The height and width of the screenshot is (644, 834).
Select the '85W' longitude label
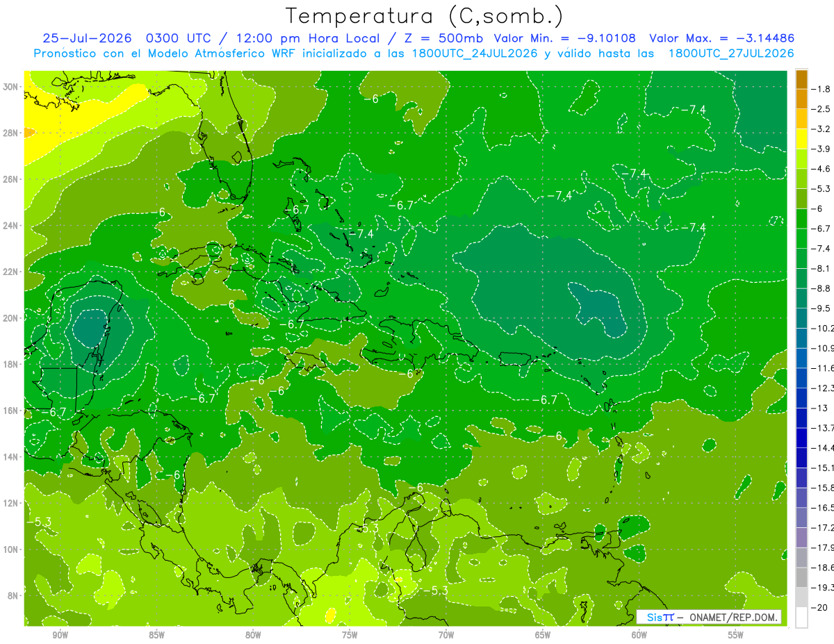click(x=156, y=635)
